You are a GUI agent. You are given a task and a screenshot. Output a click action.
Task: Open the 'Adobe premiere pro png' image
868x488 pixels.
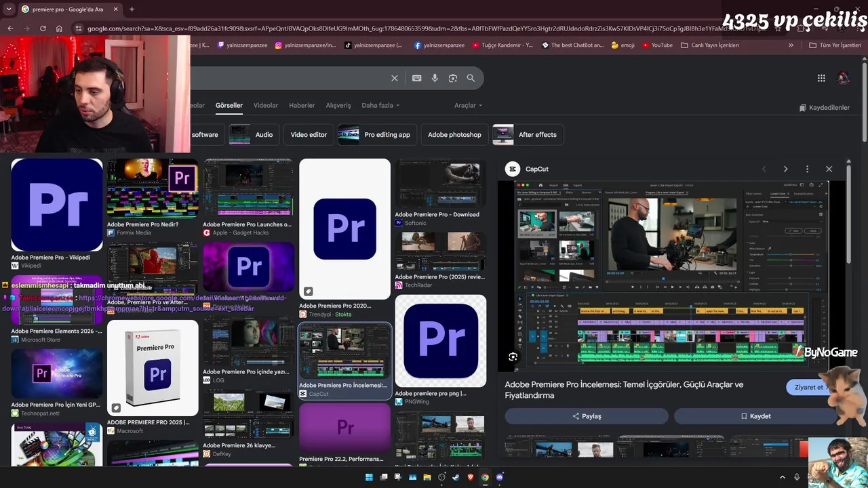[x=441, y=341]
